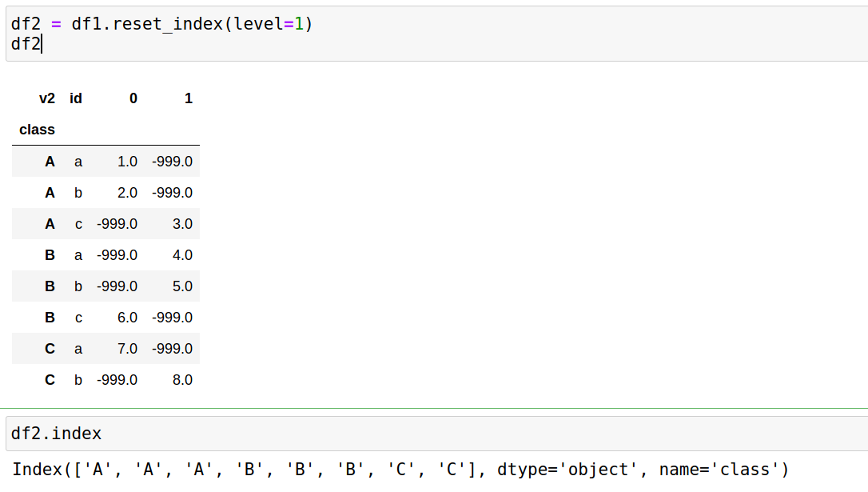Screen dimensions: 868x492
Task: Select the cell showing 3.0
Action: [181, 223]
